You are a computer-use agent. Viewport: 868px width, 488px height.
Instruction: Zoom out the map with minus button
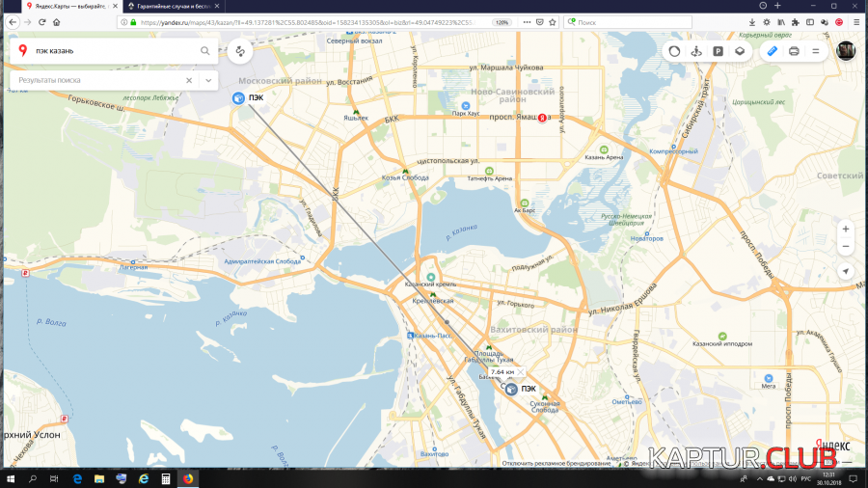(846, 246)
